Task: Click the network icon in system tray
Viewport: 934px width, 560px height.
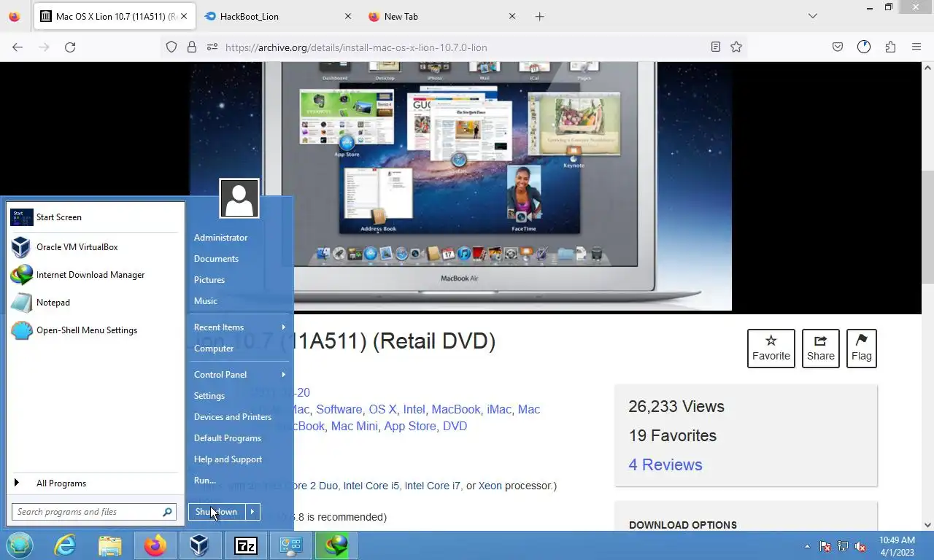Action: click(x=843, y=546)
